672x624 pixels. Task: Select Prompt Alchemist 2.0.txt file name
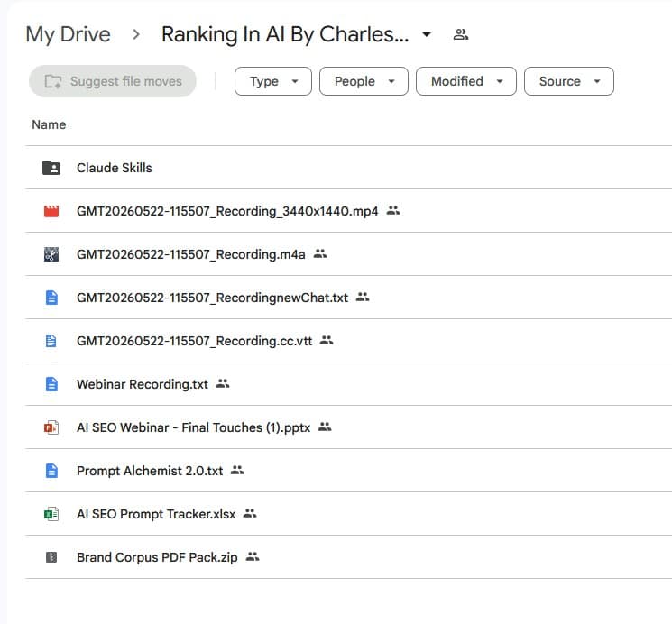150,471
